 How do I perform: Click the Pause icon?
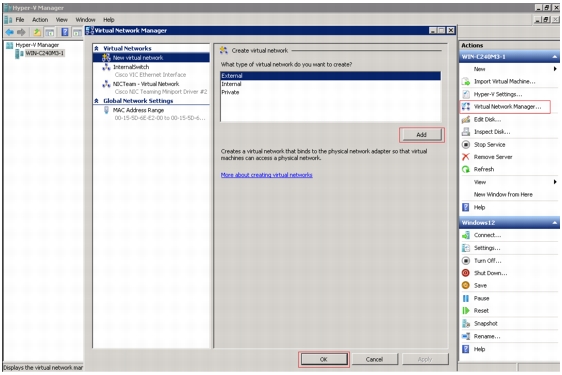click(466, 298)
